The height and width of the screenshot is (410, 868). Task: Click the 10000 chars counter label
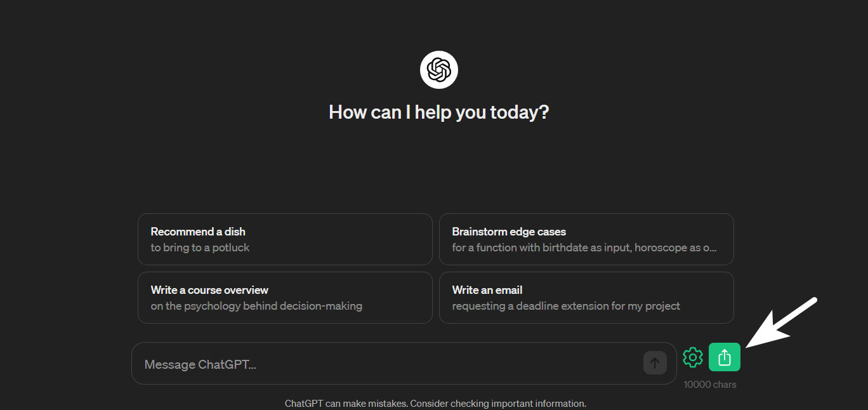click(x=710, y=385)
